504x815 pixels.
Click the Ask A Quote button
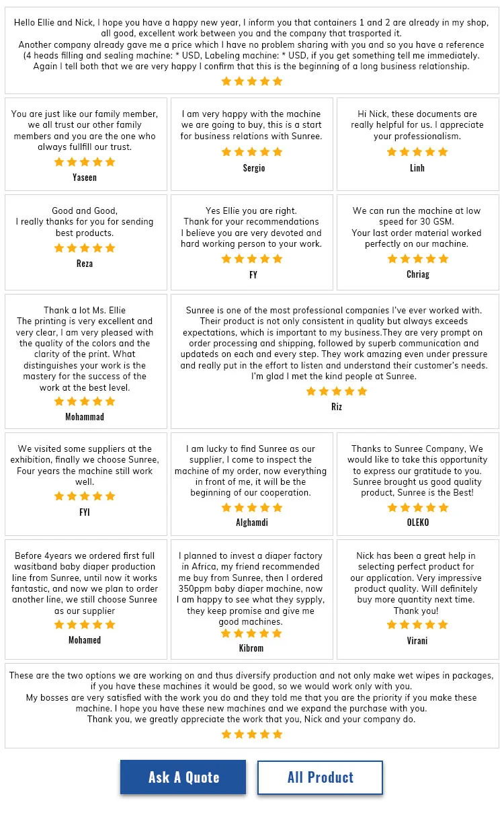183,777
